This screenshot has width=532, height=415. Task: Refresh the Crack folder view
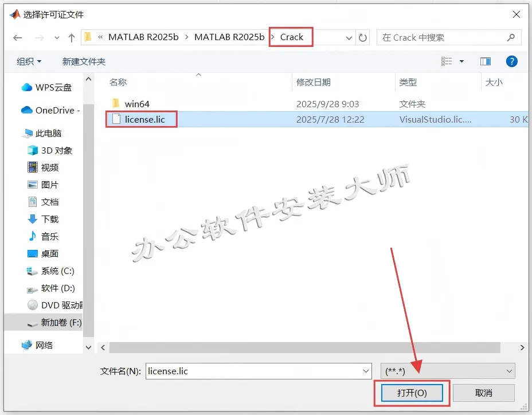363,37
